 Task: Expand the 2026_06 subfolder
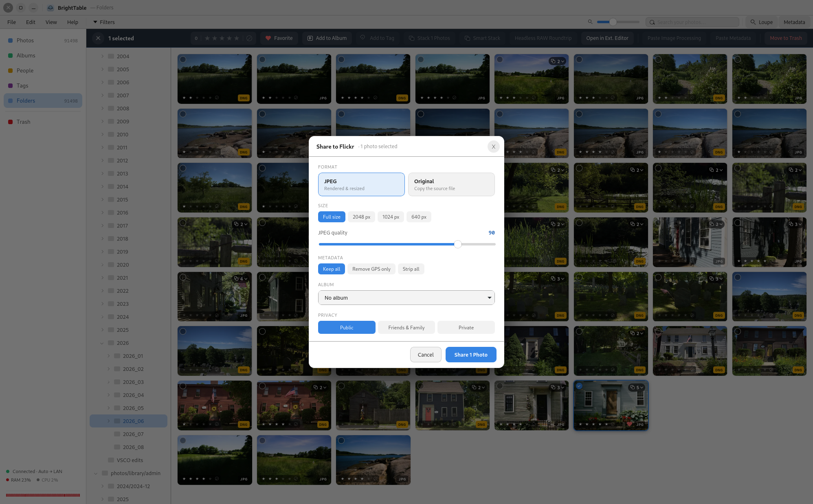[x=108, y=421]
